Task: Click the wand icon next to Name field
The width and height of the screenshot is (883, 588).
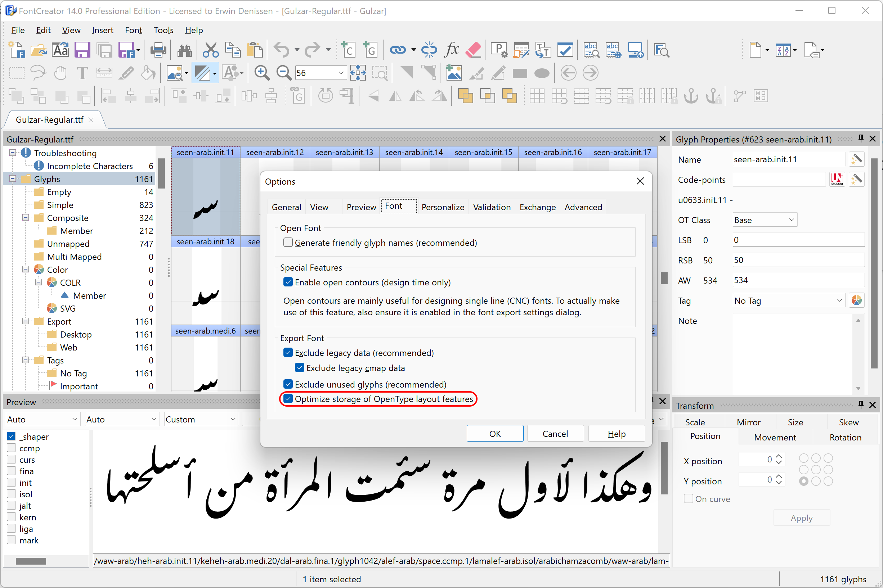Action: (x=856, y=159)
